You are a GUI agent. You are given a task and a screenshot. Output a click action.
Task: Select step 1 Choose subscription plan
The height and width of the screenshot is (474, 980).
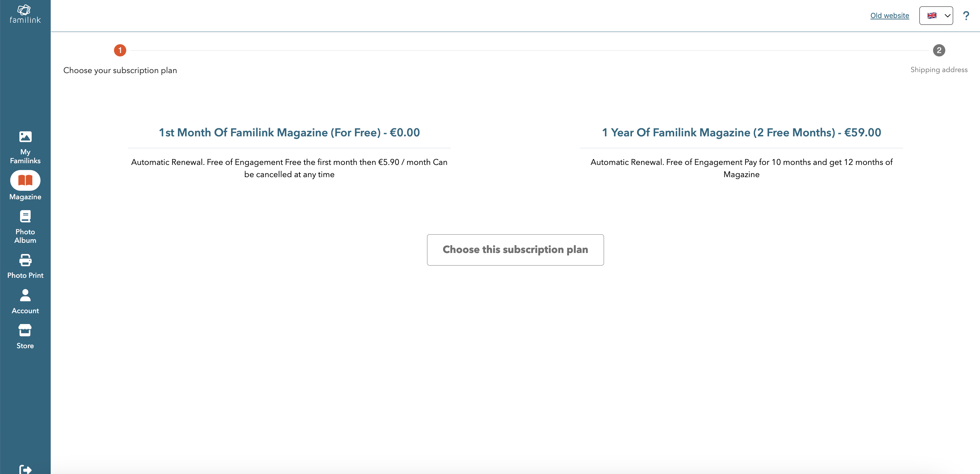click(119, 50)
